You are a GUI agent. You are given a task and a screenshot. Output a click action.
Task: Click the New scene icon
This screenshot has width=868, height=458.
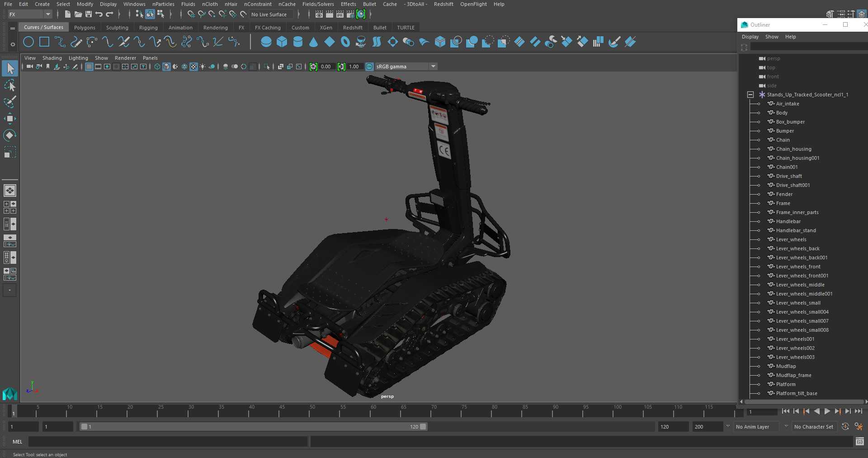click(x=67, y=14)
